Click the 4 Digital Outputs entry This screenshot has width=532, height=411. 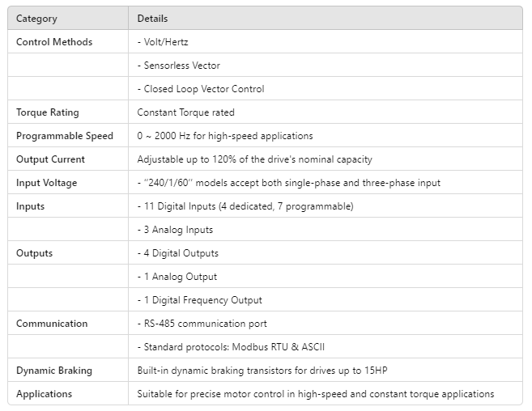coord(177,253)
